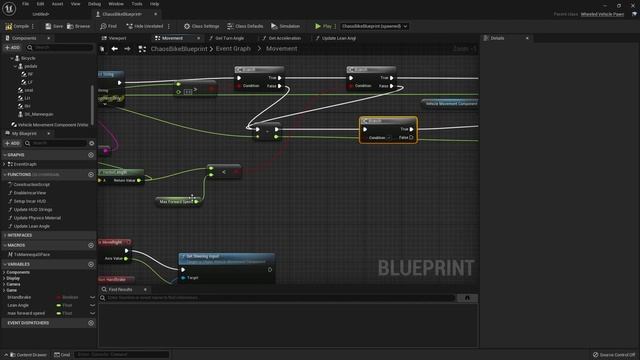Viewport: 640px width, 360px height.
Task: Toggle visibility eye for Lean Angle variable
Action: coord(92,305)
